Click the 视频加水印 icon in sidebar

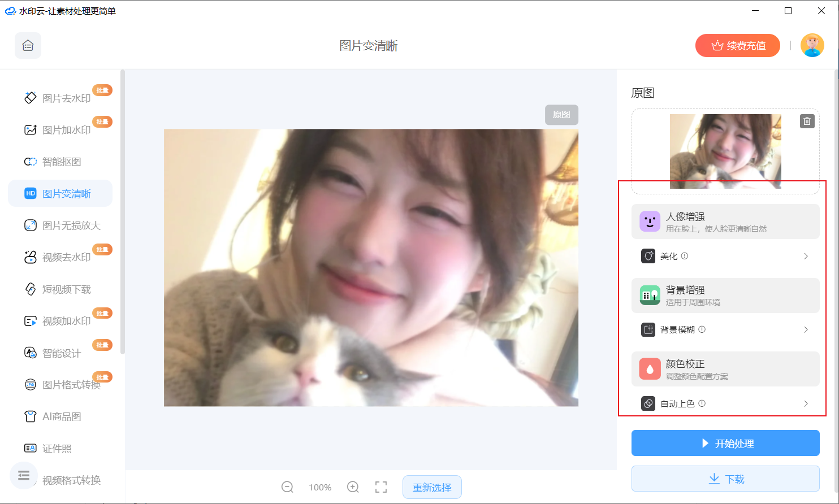tap(31, 321)
